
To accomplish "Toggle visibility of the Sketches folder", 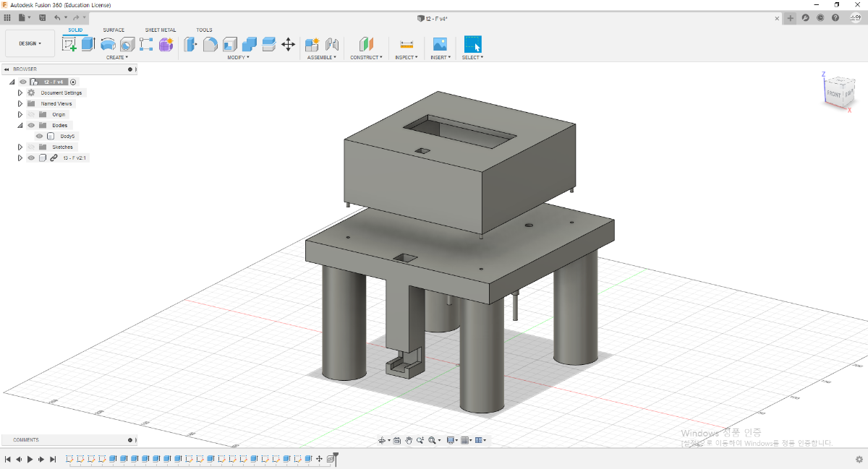I will point(31,147).
